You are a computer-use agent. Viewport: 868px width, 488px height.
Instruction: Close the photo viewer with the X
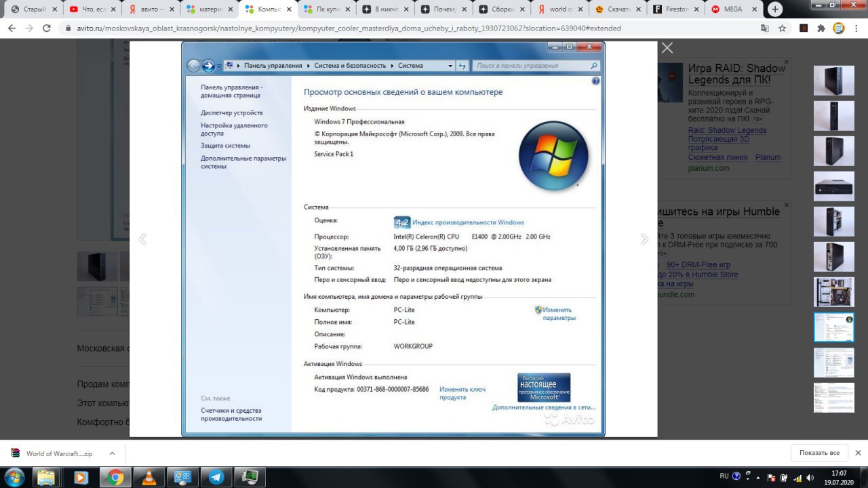(x=667, y=47)
